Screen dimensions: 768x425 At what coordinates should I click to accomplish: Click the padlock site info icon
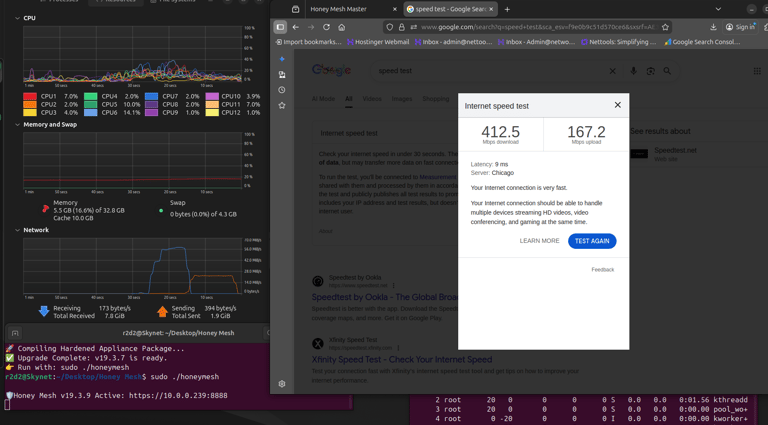(x=402, y=27)
